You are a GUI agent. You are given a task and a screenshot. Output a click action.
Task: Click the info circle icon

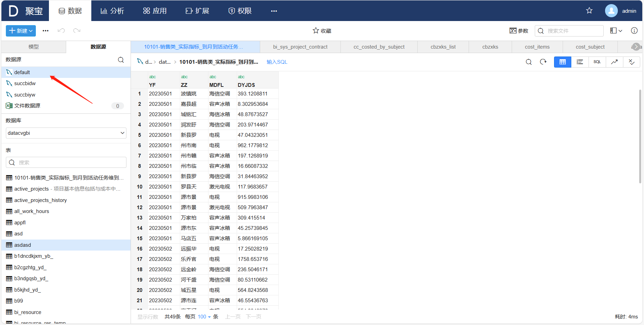(x=634, y=31)
